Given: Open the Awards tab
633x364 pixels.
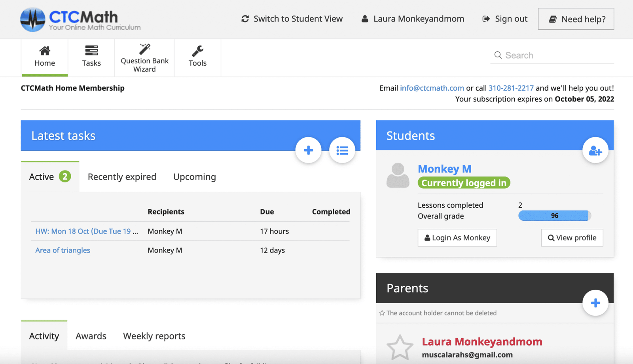Looking at the screenshot, I should tap(91, 336).
